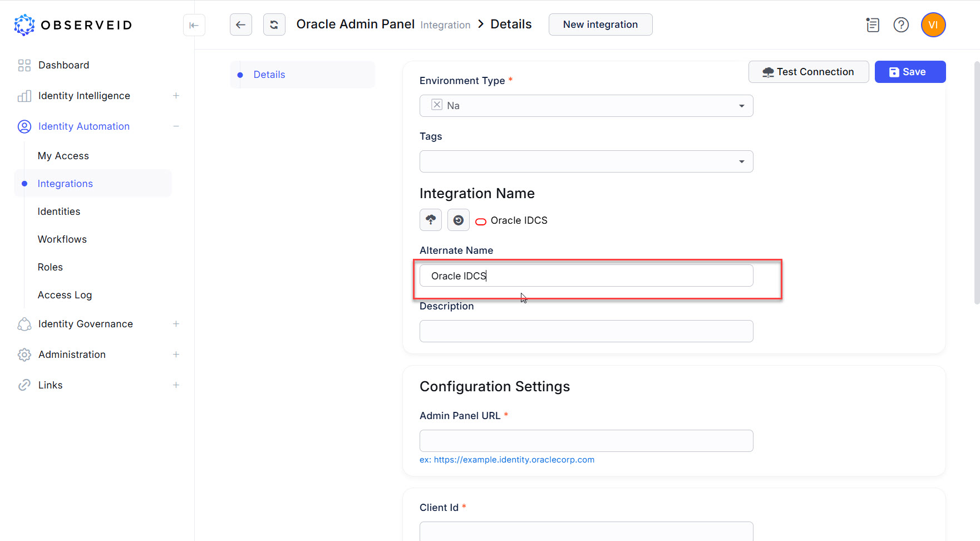The width and height of the screenshot is (980, 541).
Task: Open the example.identity.oraclecorp.com link
Action: click(x=514, y=460)
